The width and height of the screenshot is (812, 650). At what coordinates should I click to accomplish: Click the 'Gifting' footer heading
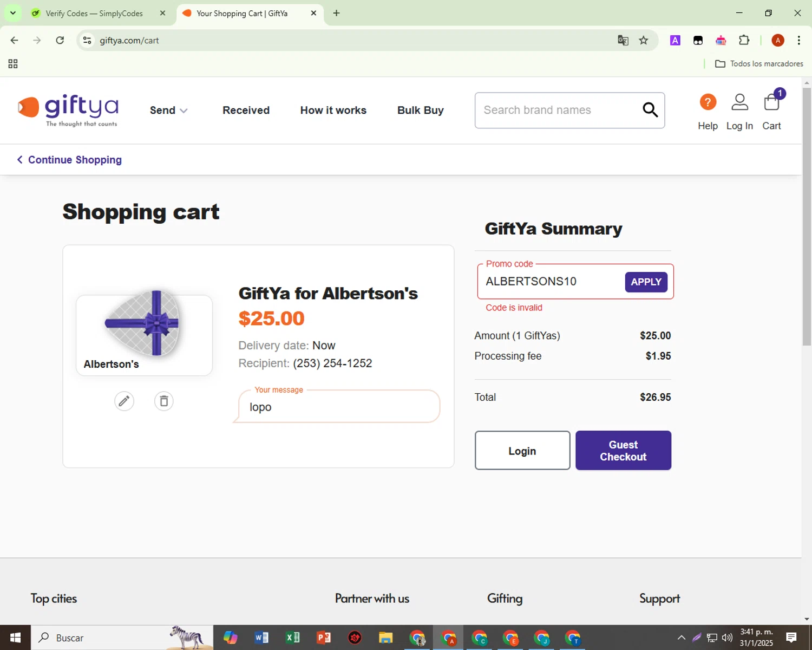(x=505, y=599)
